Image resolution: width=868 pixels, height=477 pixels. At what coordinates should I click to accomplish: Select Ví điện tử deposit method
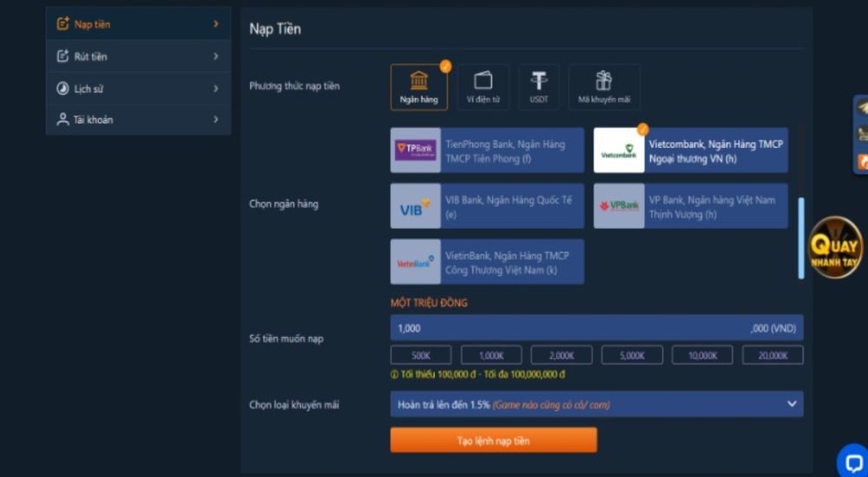point(483,87)
